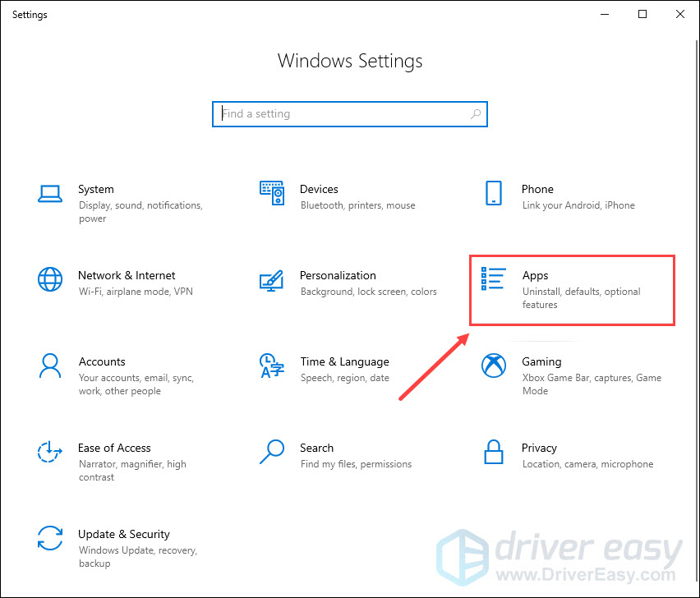This screenshot has height=598, width=700.
Task: Click the System laptop icon
Action: [x=50, y=194]
